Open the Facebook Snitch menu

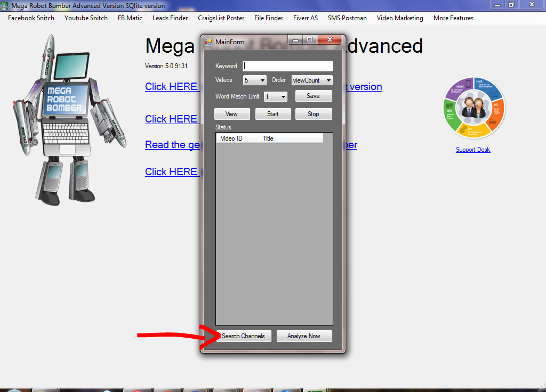point(31,18)
